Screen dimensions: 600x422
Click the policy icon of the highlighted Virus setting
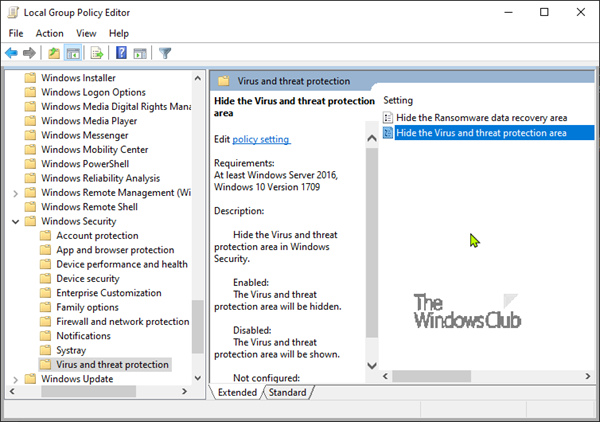pyautogui.click(x=388, y=133)
